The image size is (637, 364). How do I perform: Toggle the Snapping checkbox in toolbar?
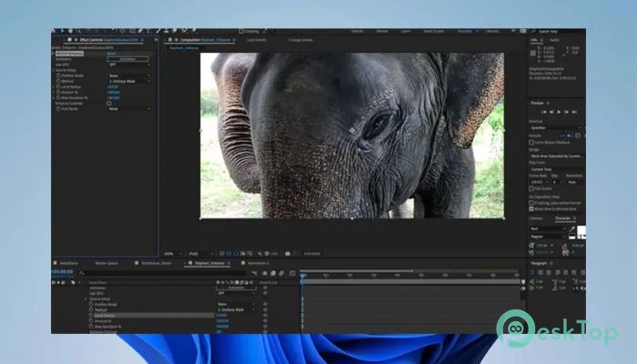click(241, 31)
